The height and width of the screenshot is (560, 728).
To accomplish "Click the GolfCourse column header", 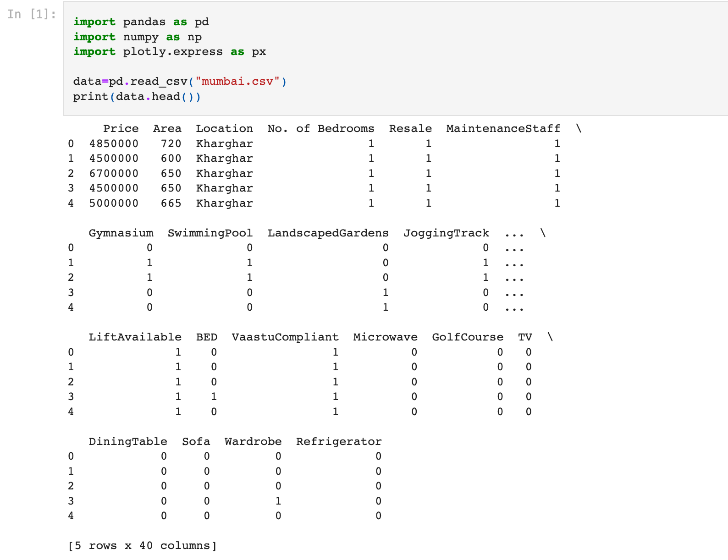I will (468, 337).
